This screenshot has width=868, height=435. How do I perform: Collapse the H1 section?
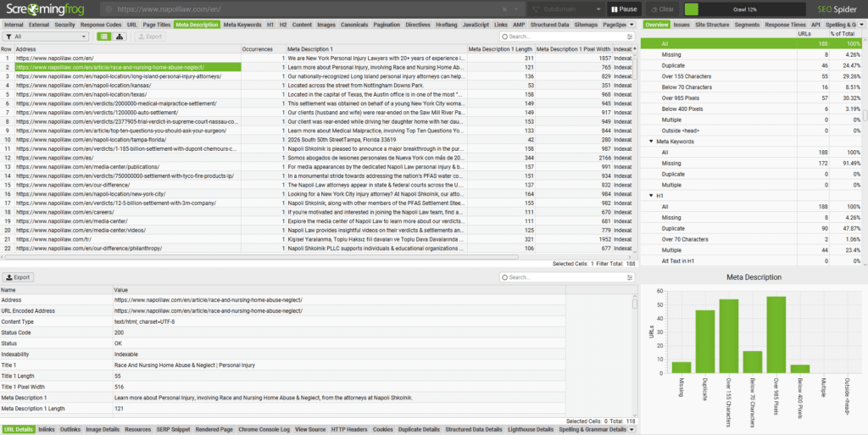[651, 196]
